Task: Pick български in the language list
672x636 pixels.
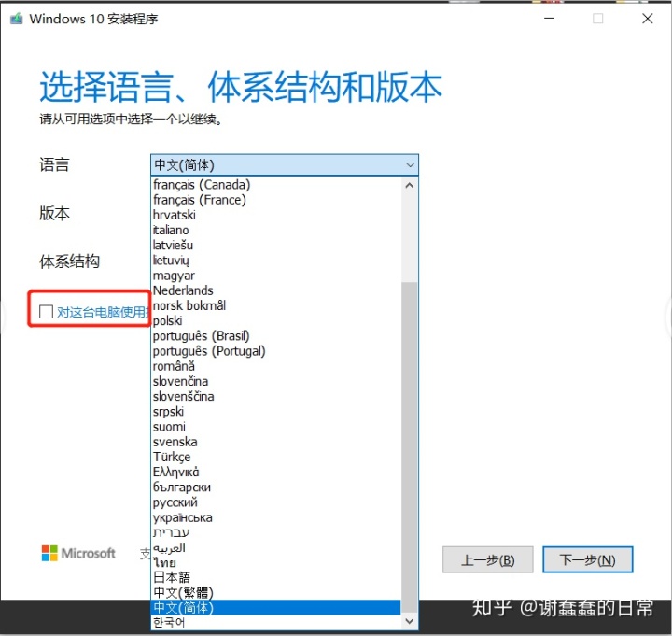Action: [x=276, y=488]
